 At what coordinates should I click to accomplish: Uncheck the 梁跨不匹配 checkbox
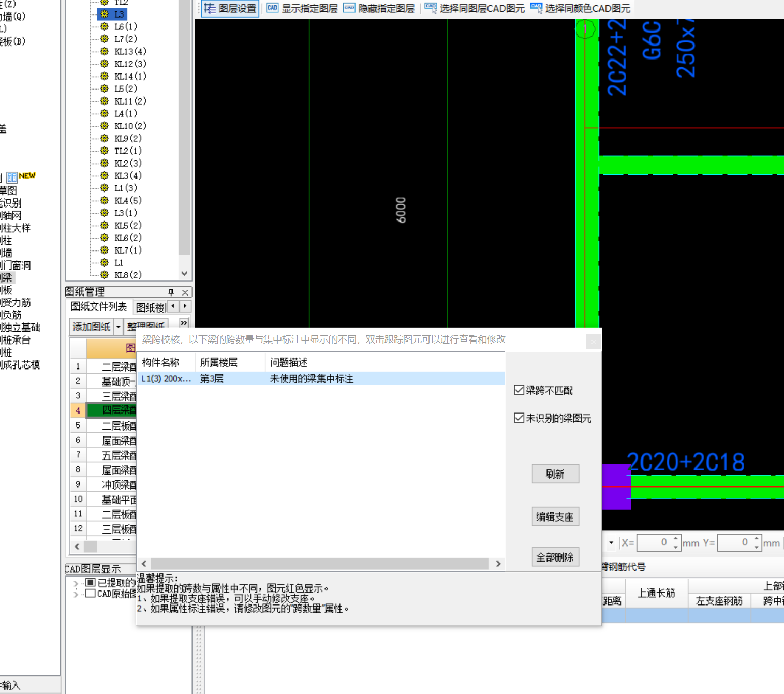click(519, 390)
